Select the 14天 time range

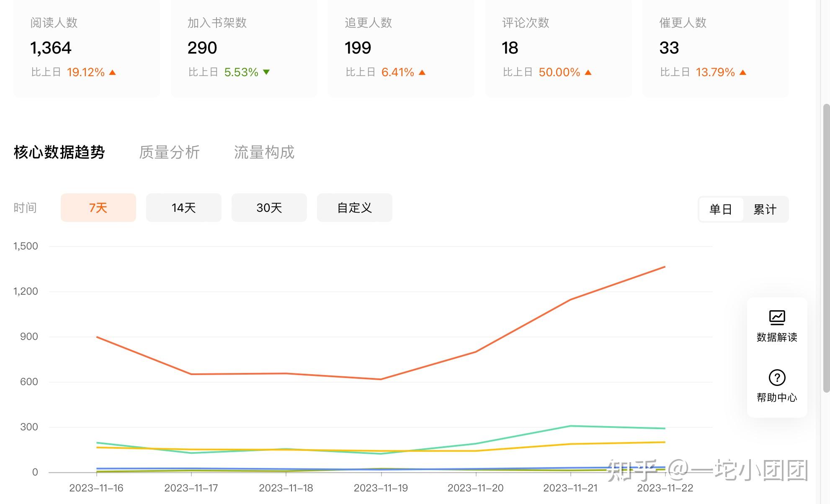coord(184,208)
